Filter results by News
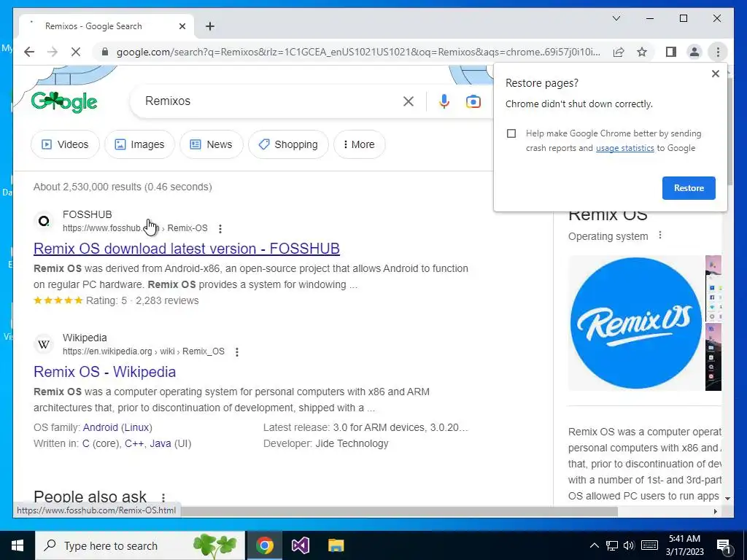 point(211,144)
